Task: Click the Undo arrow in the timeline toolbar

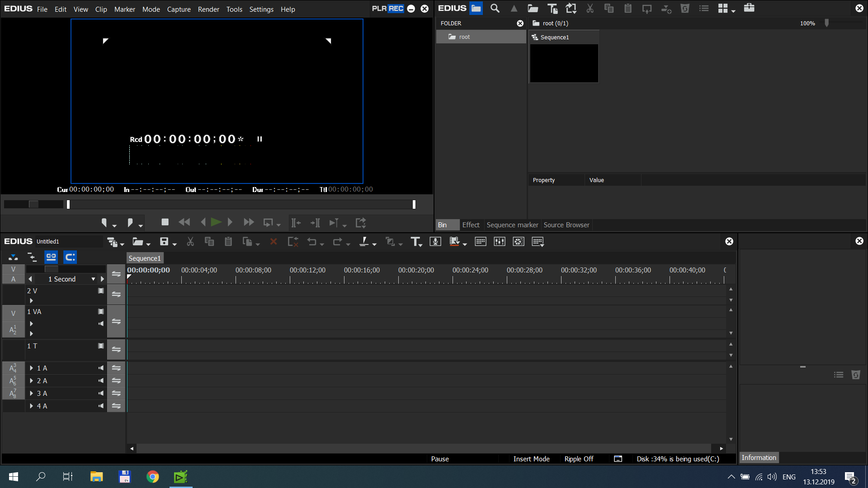Action: [312, 242]
